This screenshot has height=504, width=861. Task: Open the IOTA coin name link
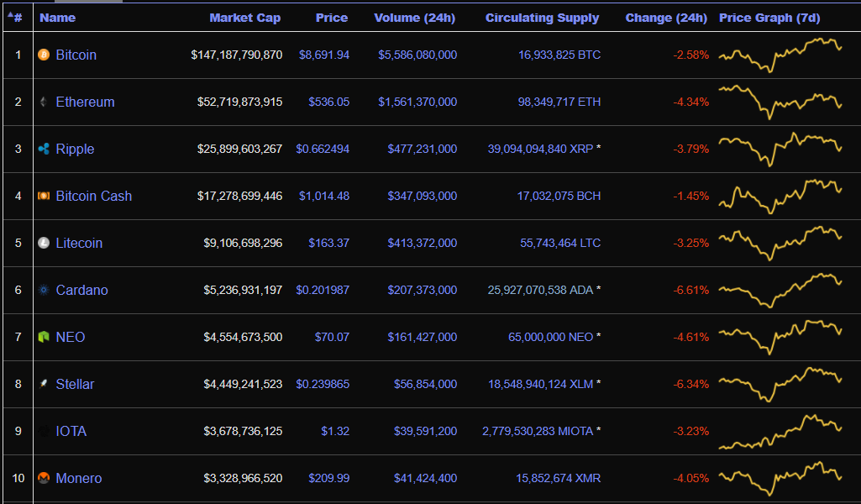pyautogui.click(x=71, y=431)
